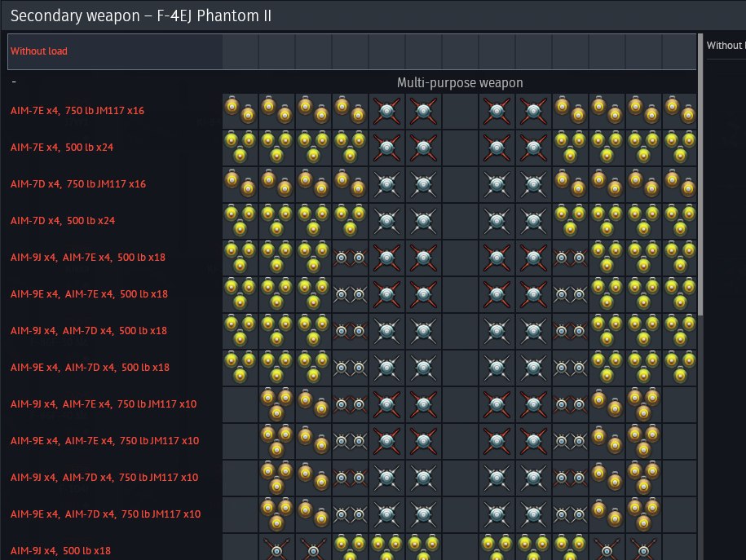The image size is (746, 560).
Task: Click leftmost grey AIM-7D missile icon, JM117 x16 row
Action: pyautogui.click(x=386, y=183)
